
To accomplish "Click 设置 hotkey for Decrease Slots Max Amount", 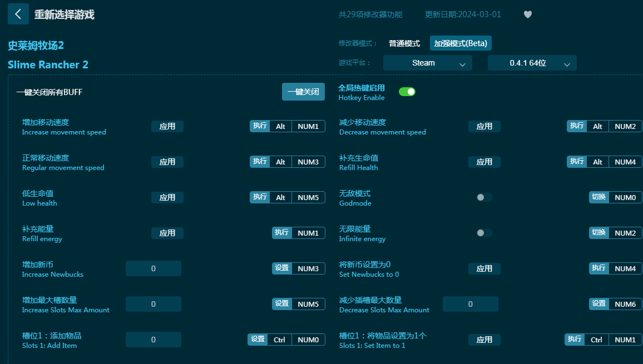I will 599,304.
